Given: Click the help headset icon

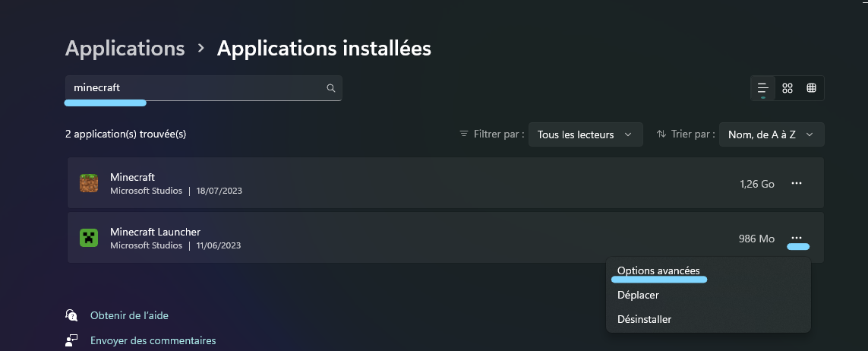Looking at the screenshot, I should [x=71, y=315].
